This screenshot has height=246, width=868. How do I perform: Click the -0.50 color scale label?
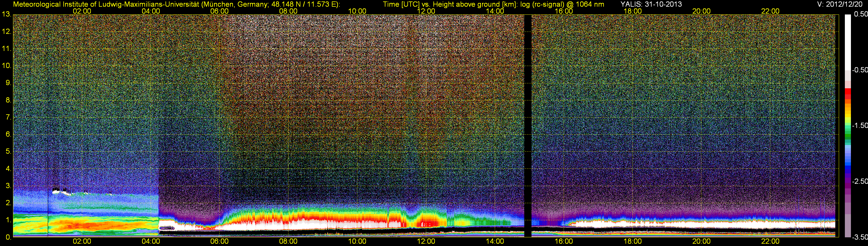(860, 70)
